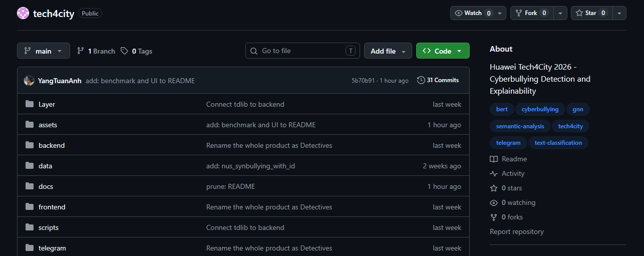Open the dropdown arrow next to Fork
This screenshot has height=256, width=644.
click(561, 13)
